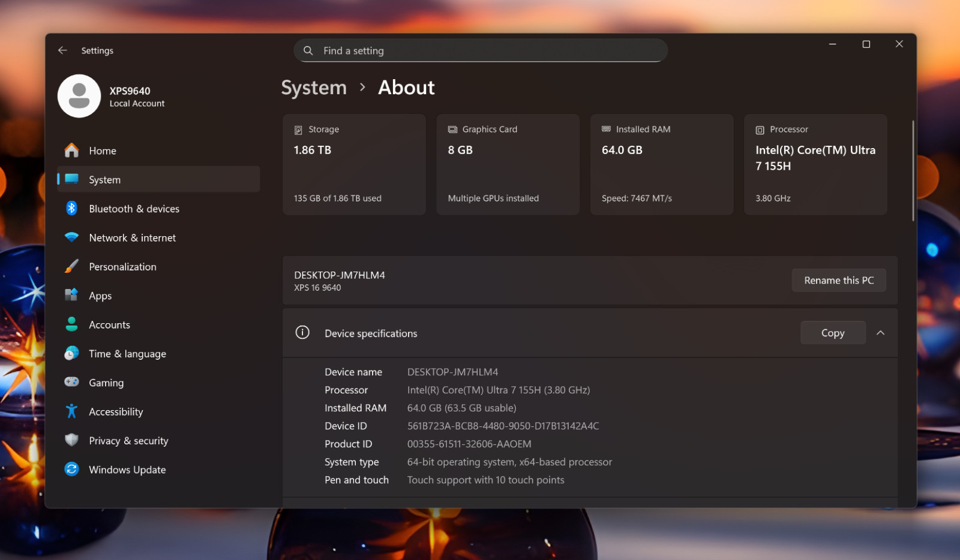
Task: Click the Graphics Card icon
Action: click(x=452, y=130)
